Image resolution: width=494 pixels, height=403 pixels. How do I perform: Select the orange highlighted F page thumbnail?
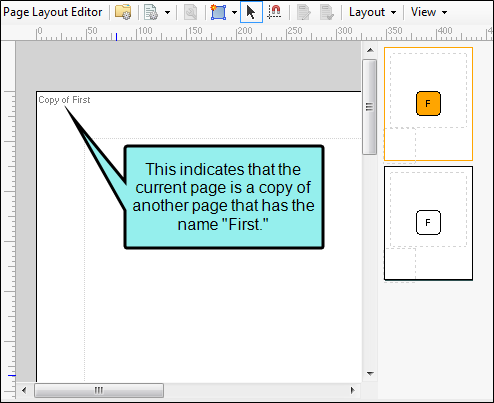(x=428, y=104)
